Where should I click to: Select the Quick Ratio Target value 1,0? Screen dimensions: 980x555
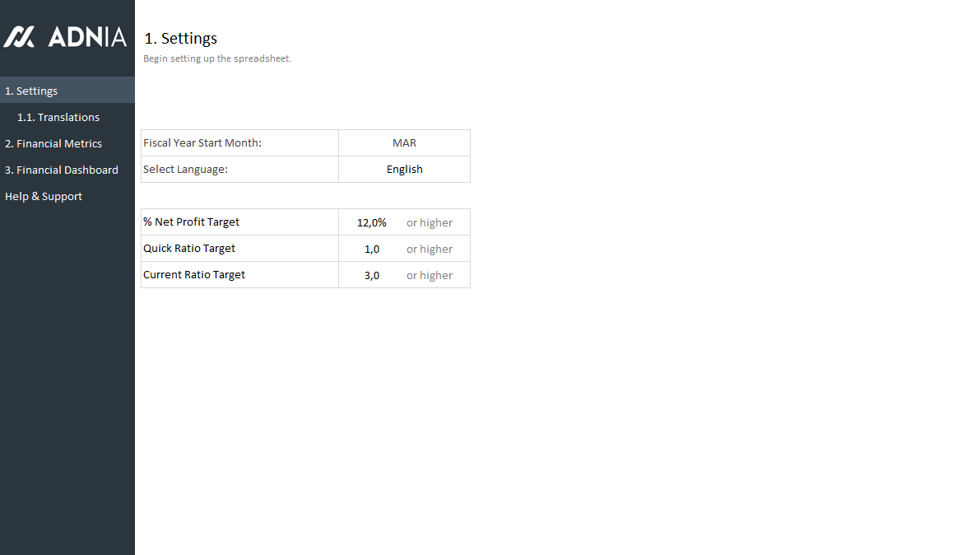(x=372, y=249)
